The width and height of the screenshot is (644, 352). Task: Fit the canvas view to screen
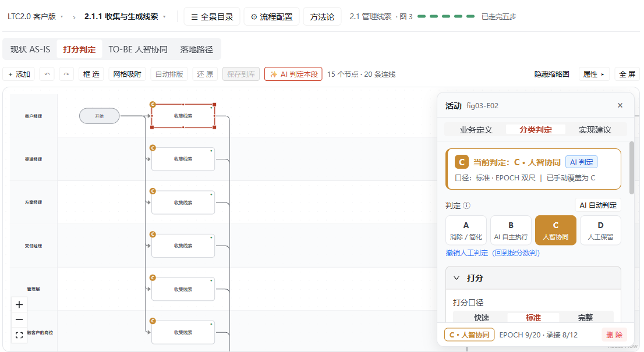coord(19,335)
